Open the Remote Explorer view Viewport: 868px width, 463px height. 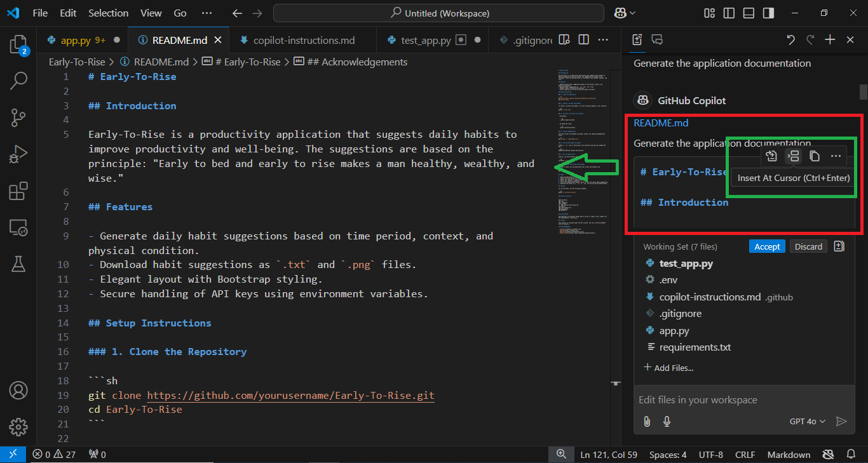tap(18, 227)
